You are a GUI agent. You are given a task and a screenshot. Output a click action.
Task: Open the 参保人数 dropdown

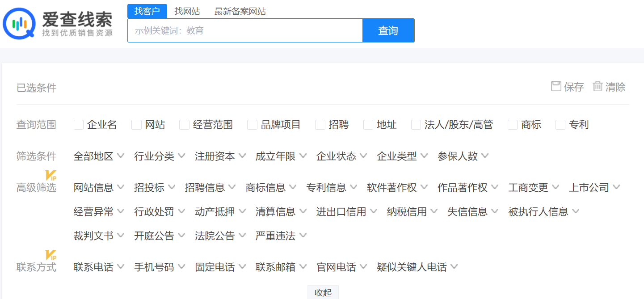click(x=463, y=156)
